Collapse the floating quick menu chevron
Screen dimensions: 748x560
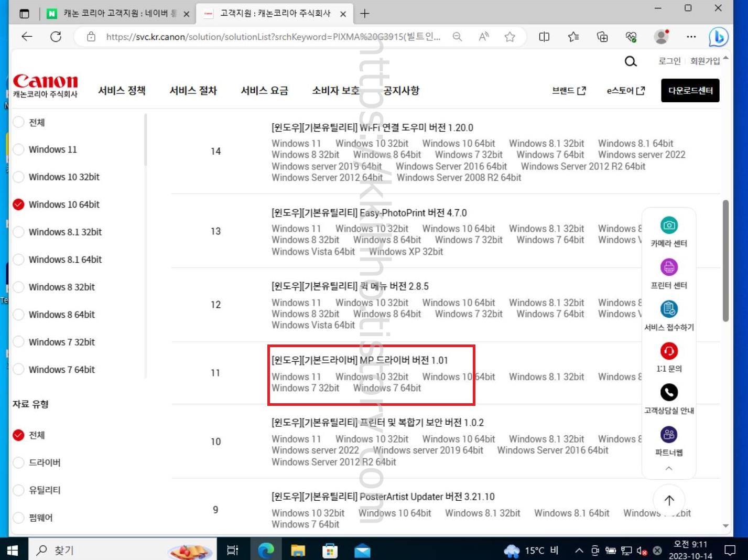(669, 468)
